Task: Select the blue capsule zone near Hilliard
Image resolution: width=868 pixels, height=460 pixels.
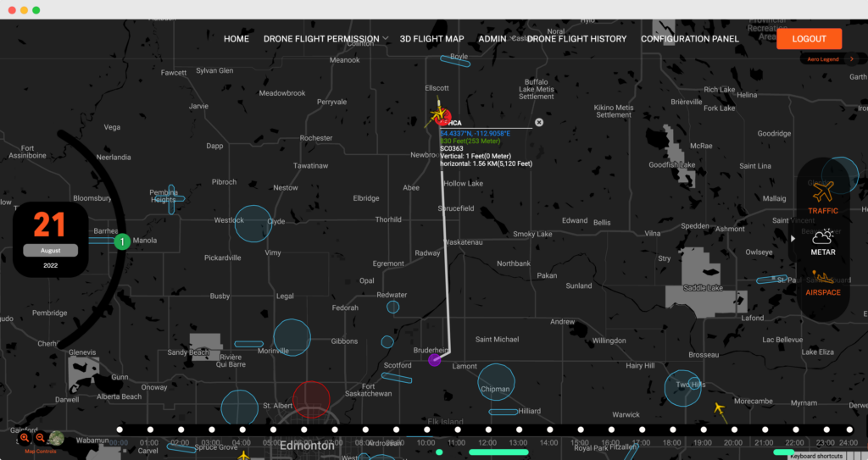Action: [x=504, y=412]
